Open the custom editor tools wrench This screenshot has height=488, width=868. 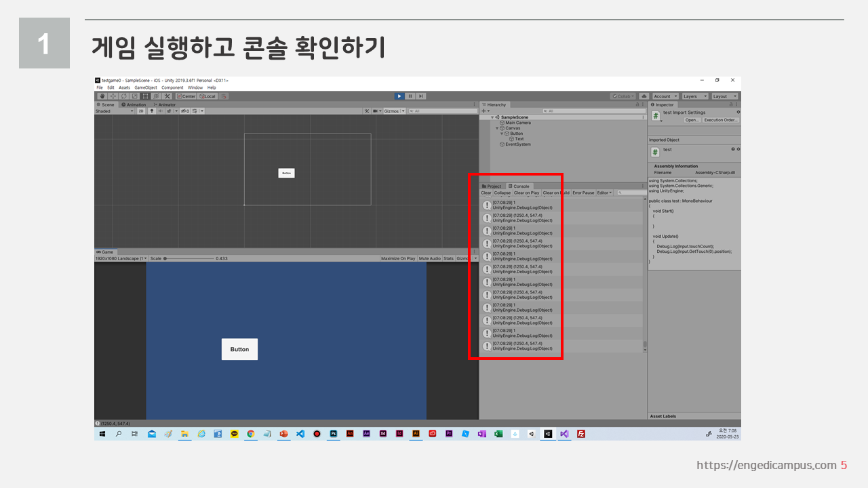[x=167, y=96]
